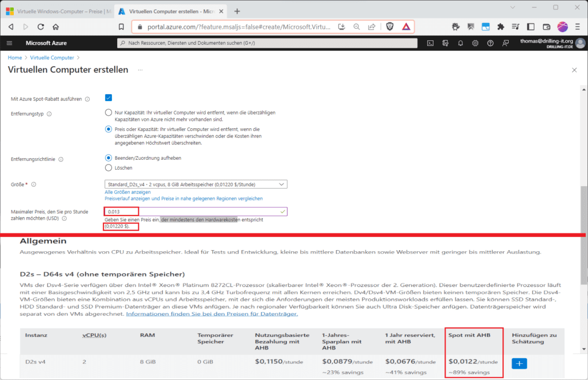Show info tooltip for Größe
Viewport: 588px width, 380px height.
click(33, 185)
